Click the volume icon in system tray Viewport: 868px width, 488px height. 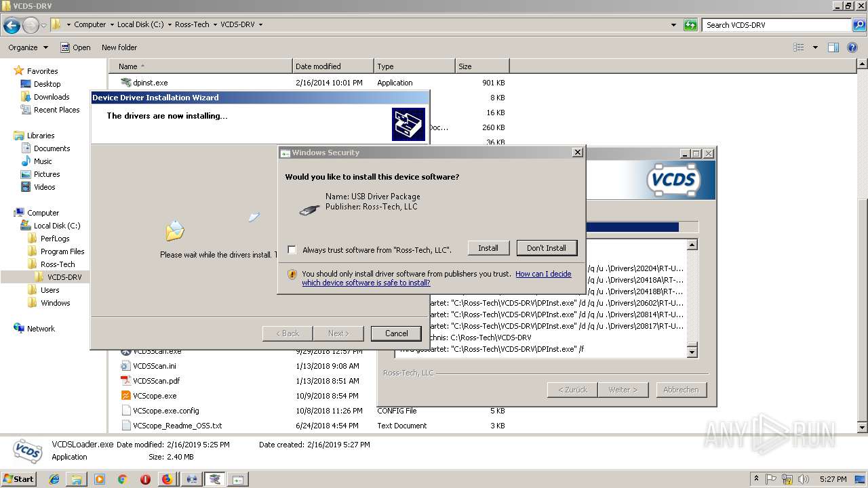(802, 479)
